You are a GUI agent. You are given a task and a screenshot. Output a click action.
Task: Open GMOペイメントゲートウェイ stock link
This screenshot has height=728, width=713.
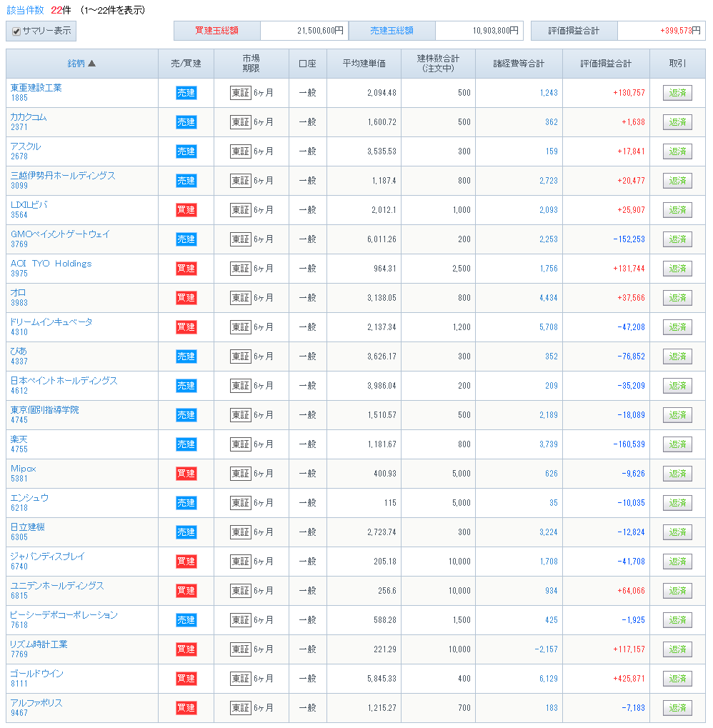coord(60,234)
